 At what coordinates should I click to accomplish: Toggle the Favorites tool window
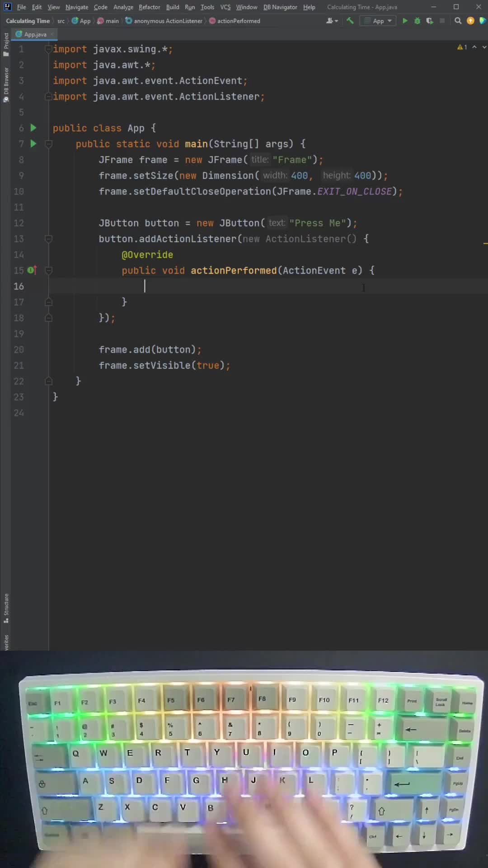coord(6,642)
